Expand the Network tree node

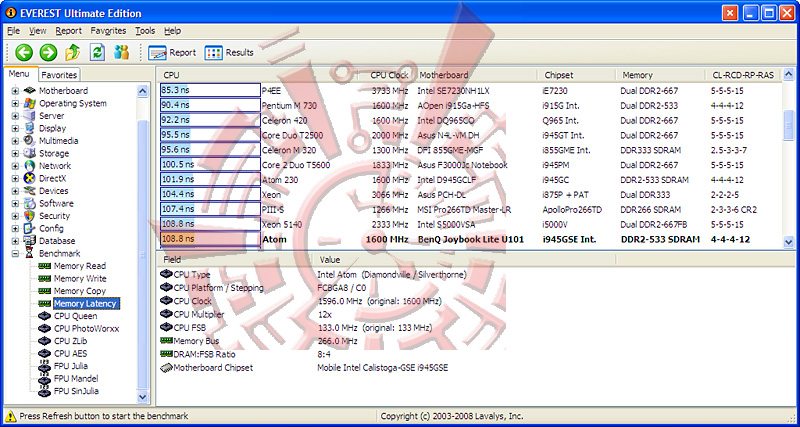click(x=15, y=166)
